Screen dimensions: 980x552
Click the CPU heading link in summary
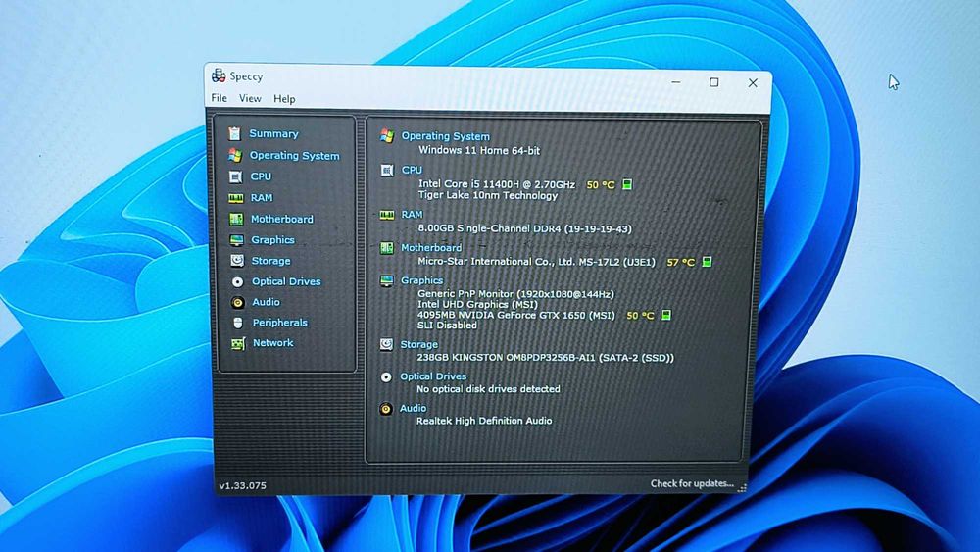(x=412, y=170)
